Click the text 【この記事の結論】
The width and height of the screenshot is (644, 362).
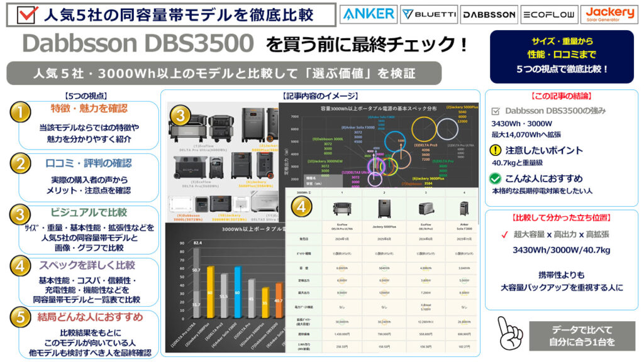click(562, 96)
